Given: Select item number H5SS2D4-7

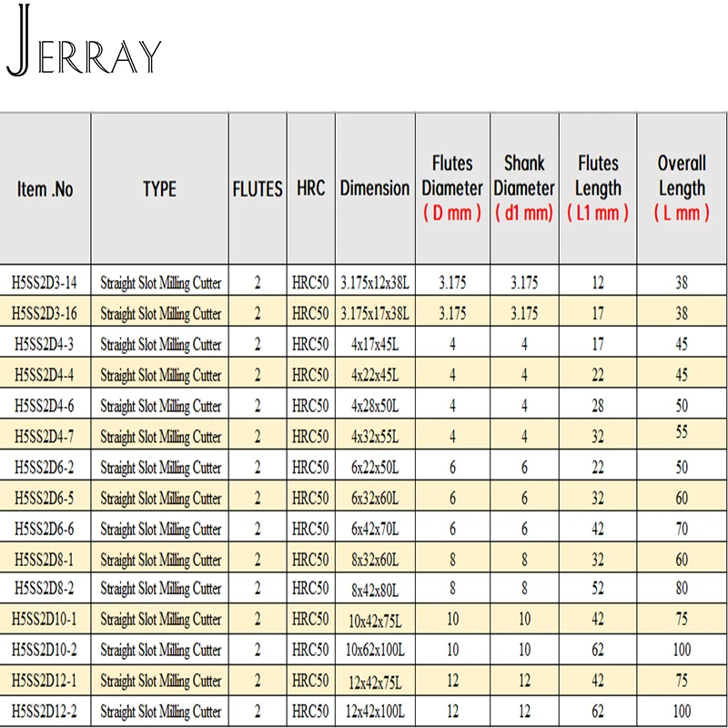Looking at the screenshot, I should 44,437.
